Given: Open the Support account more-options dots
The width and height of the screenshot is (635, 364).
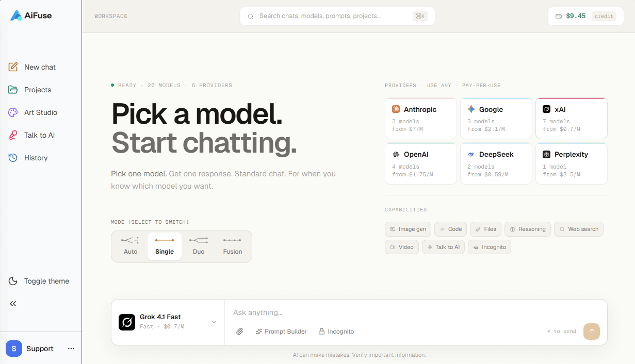Looking at the screenshot, I should [71, 349].
